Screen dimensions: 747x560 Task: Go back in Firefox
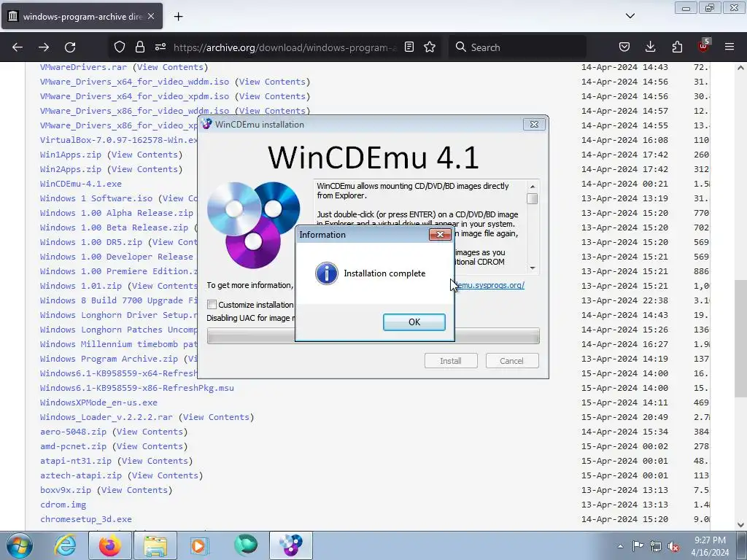[18, 47]
